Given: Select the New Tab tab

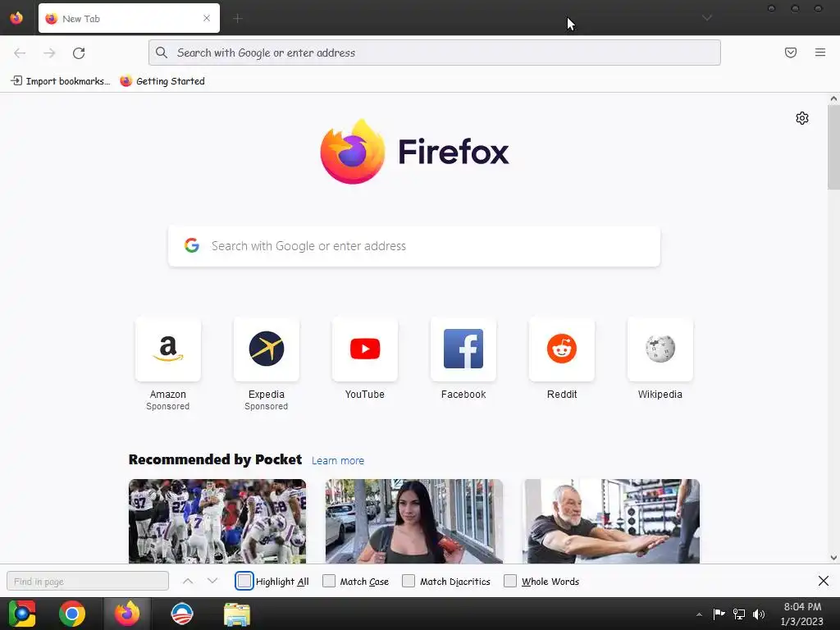Looking at the screenshot, I should pyautogui.click(x=129, y=18).
